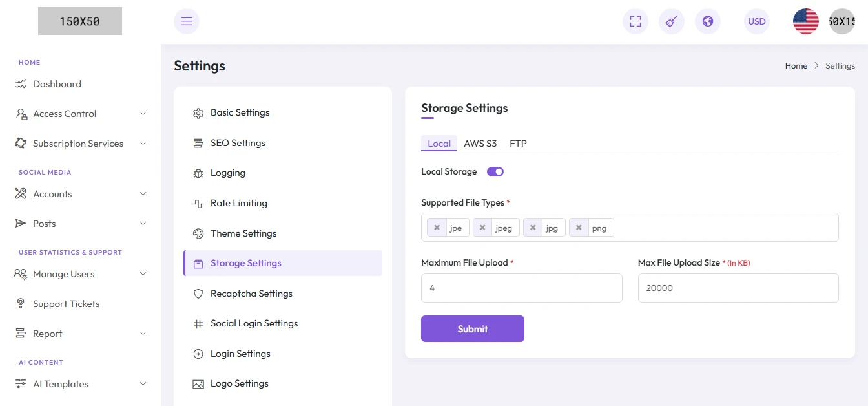
Task: Click the Theme Settings palette icon
Action: (198, 233)
